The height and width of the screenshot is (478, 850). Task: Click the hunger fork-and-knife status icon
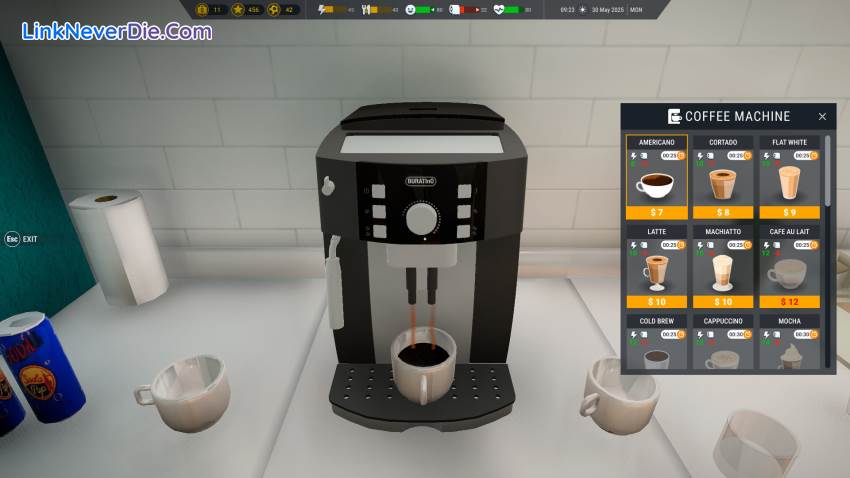click(x=366, y=9)
